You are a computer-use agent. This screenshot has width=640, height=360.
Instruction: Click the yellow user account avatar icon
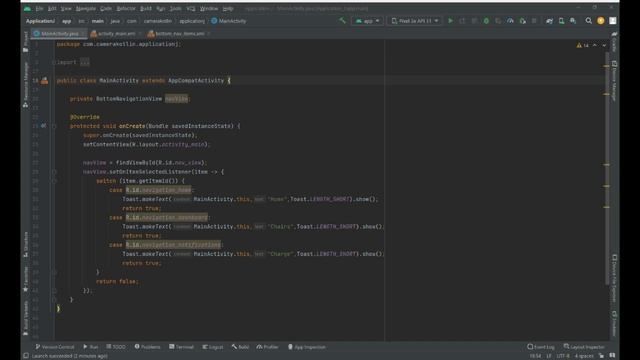(x=600, y=20)
